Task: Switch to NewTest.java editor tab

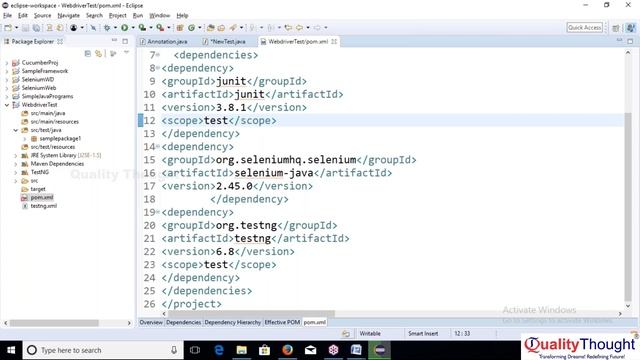Action: tap(224, 42)
